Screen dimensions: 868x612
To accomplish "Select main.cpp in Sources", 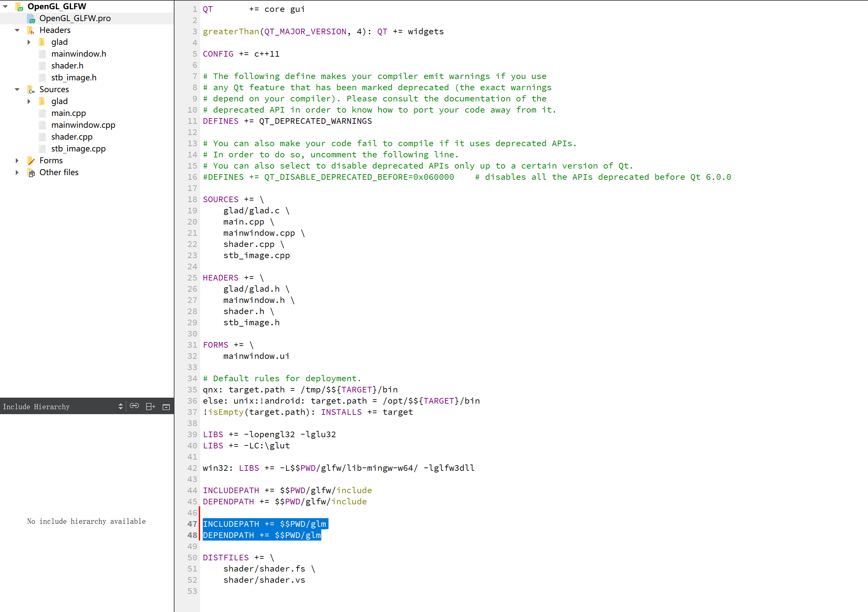I will pos(68,113).
